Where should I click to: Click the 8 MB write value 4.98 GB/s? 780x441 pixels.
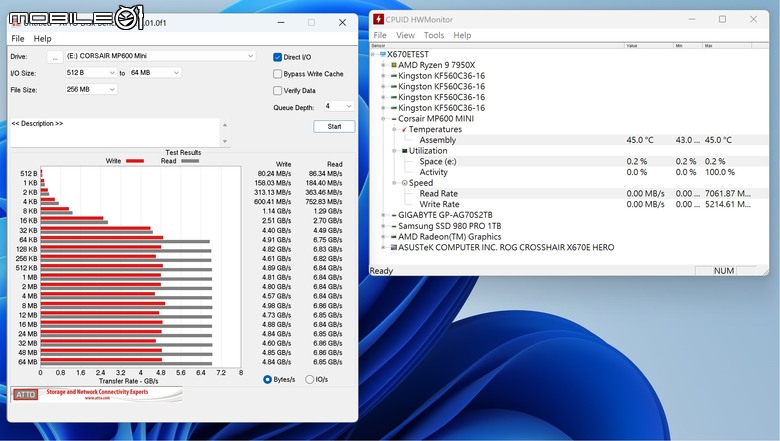[x=276, y=306]
